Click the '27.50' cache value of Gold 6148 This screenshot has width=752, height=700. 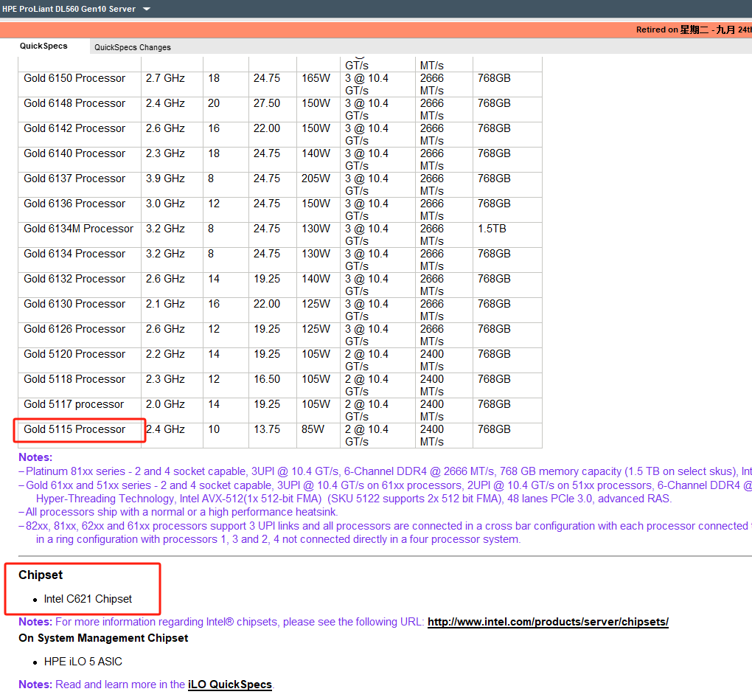(x=267, y=103)
